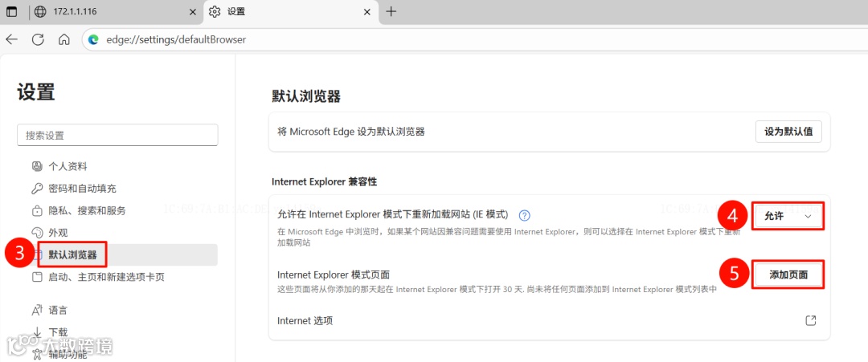
Task: Click the language icon beside 语言
Action: [37, 310]
